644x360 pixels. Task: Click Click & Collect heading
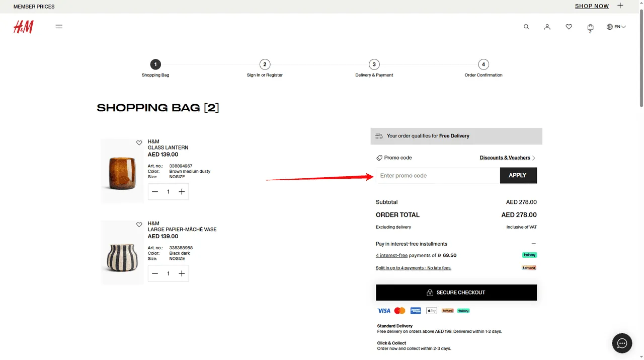pyautogui.click(x=391, y=343)
